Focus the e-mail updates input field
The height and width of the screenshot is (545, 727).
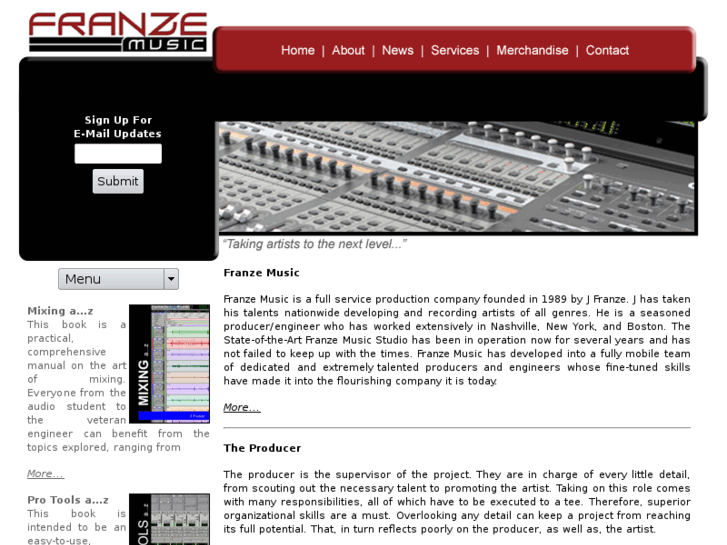pyautogui.click(x=118, y=154)
